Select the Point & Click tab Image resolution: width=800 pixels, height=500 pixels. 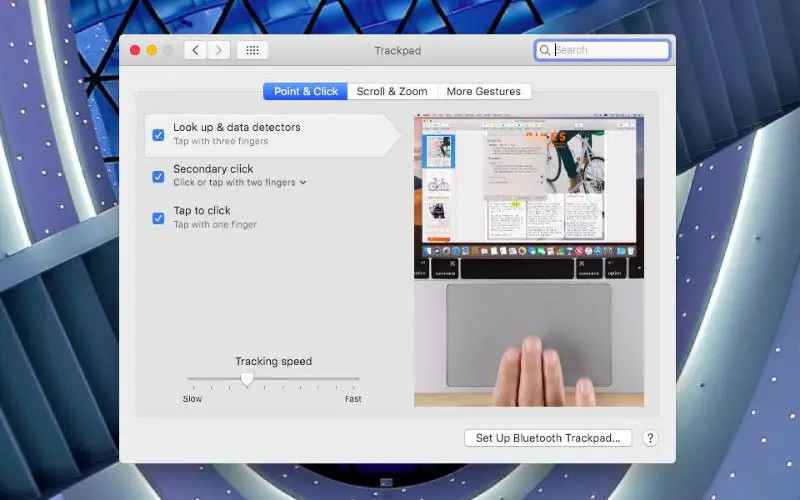pos(306,91)
